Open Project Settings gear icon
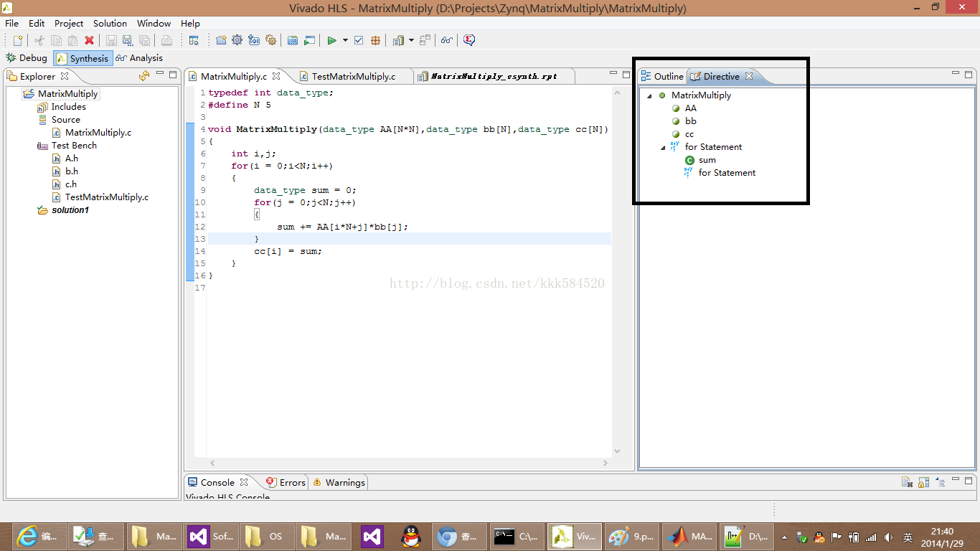The image size is (980, 551). [237, 40]
